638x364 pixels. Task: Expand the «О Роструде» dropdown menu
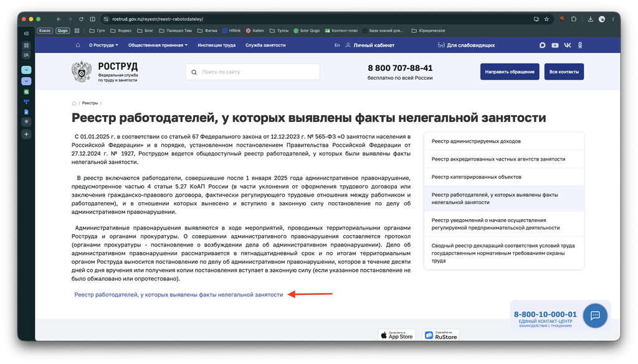coord(103,45)
